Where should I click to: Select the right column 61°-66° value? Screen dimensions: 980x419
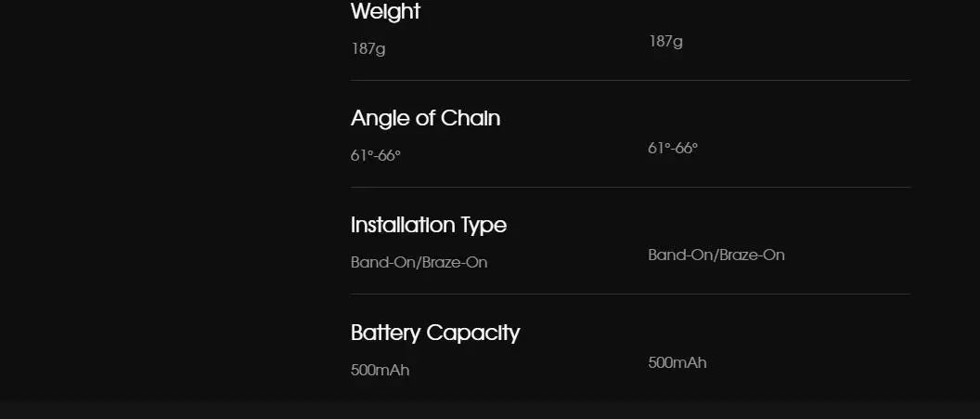(673, 148)
